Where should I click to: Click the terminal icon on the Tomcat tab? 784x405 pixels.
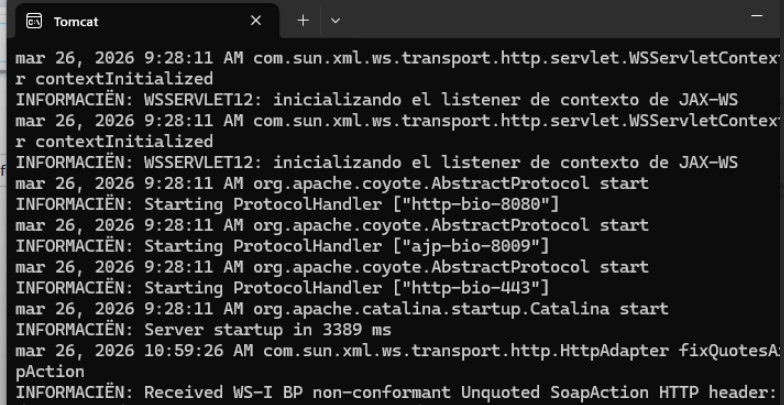(34, 20)
